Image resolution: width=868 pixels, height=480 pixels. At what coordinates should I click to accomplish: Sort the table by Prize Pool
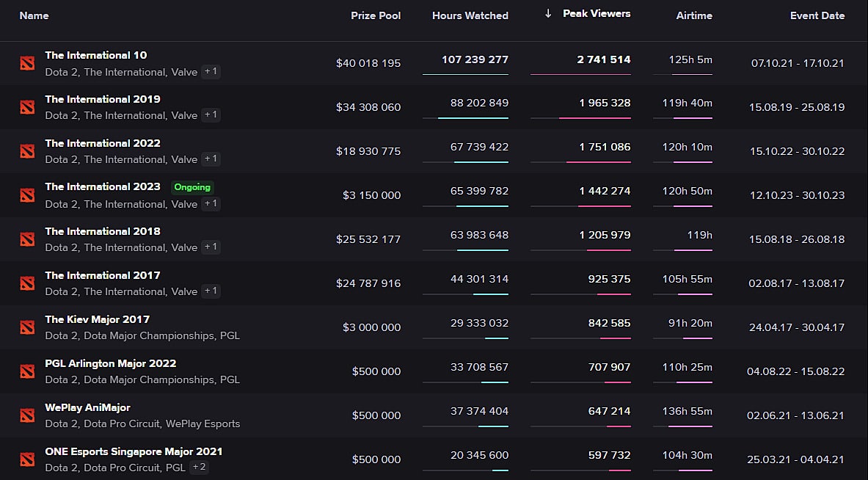pos(376,15)
